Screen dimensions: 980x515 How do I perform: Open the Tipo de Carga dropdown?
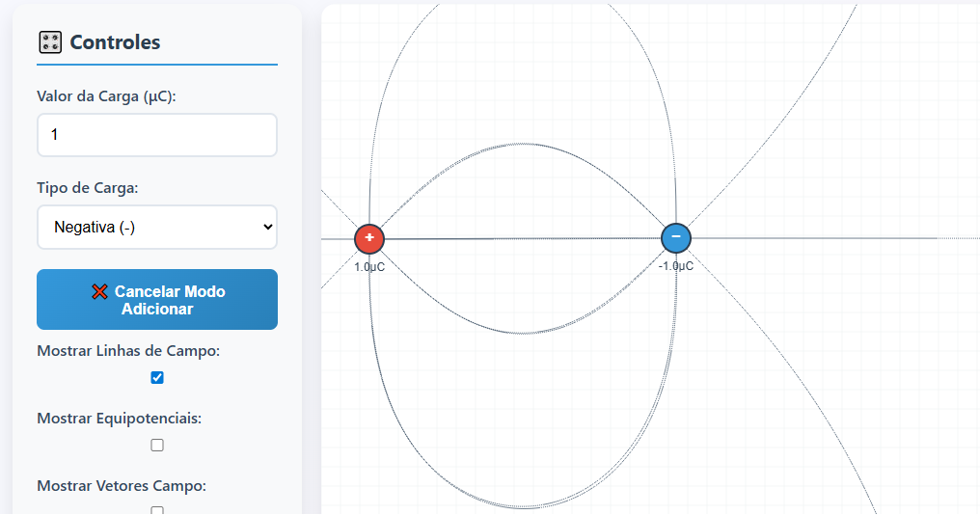(x=157, y=227)
